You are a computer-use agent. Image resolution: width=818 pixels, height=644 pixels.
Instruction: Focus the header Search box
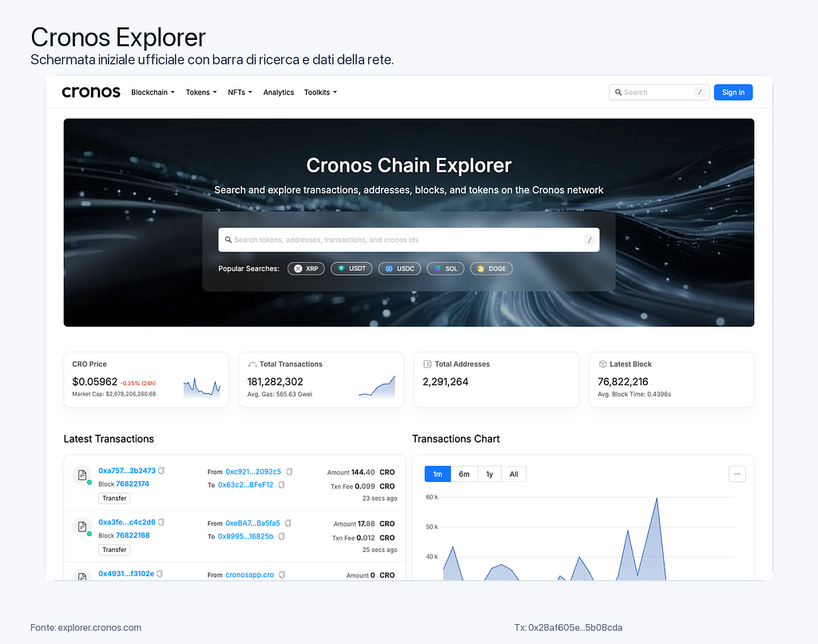[659, 93]
